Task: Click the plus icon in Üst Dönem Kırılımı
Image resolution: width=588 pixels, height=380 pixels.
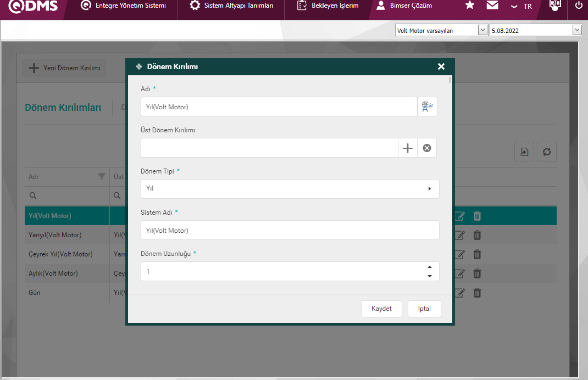Action: click(x=408, y=148)
